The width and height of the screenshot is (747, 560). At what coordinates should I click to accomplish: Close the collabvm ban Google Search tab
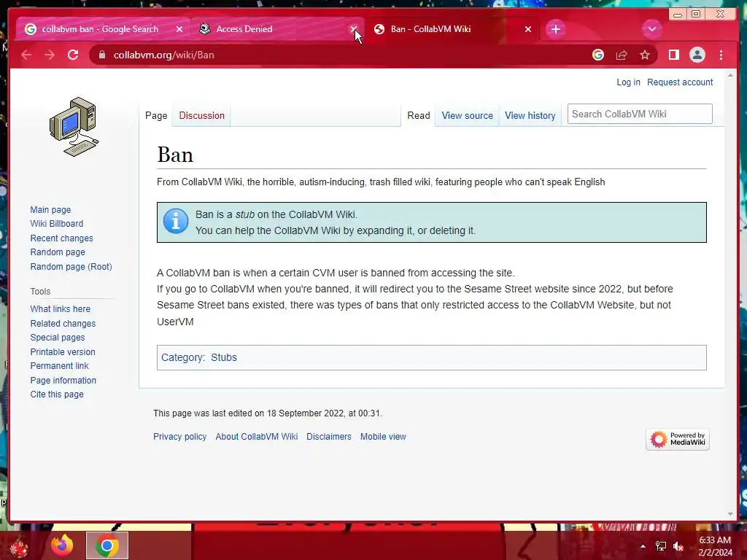coord(179,29)
